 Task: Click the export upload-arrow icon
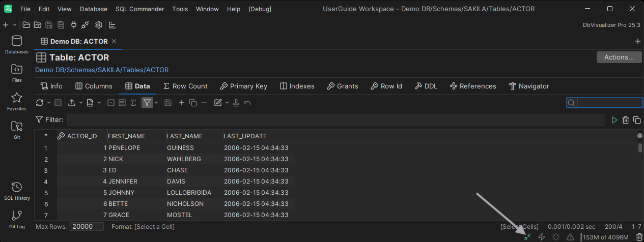[x=72, y=103]
